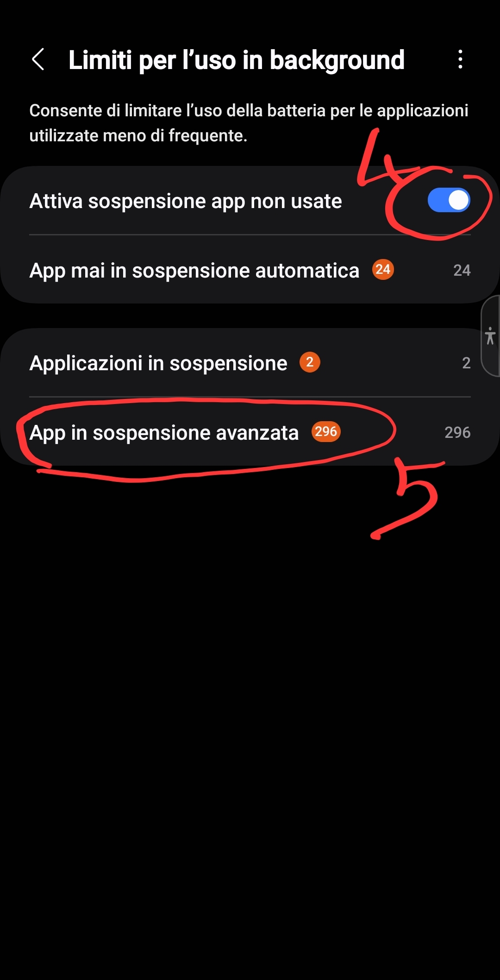Tap the floating accessibility figure icon
The width and height of the screenshot is (500, 980).
[490, 336]
